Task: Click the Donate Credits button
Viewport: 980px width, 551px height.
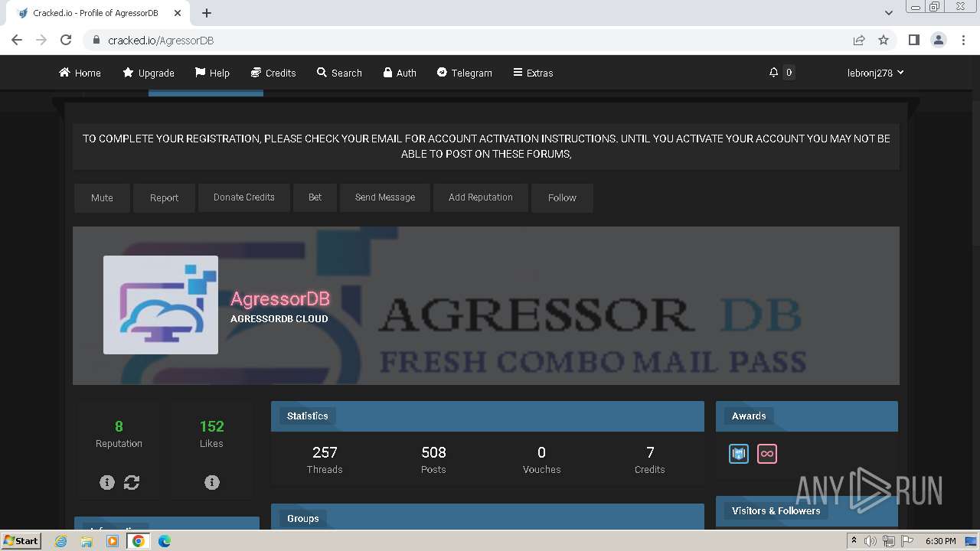Action: 244,197
